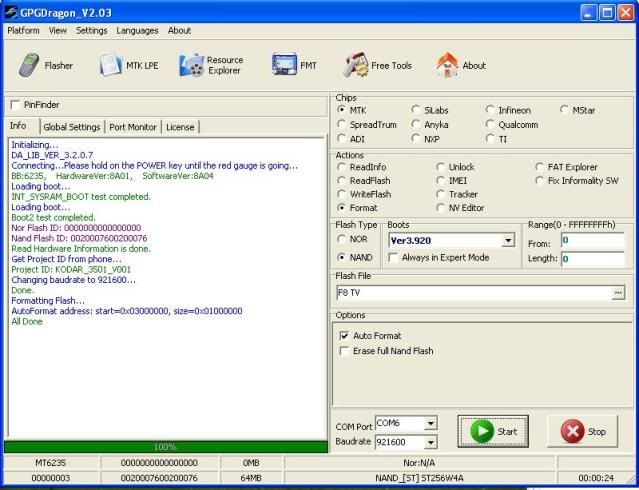Open the MTK LPE tool icon

click(110, 65)
